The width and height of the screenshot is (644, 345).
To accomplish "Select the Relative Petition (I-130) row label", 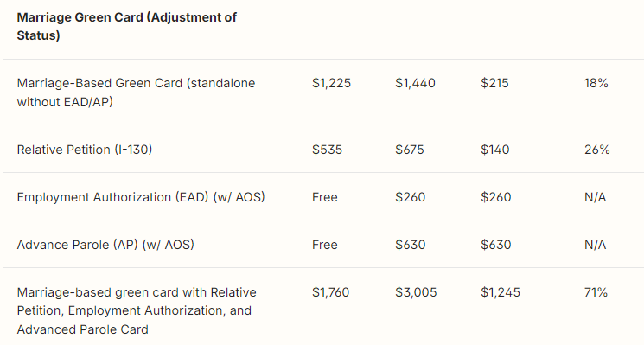I will pos(85,150).
